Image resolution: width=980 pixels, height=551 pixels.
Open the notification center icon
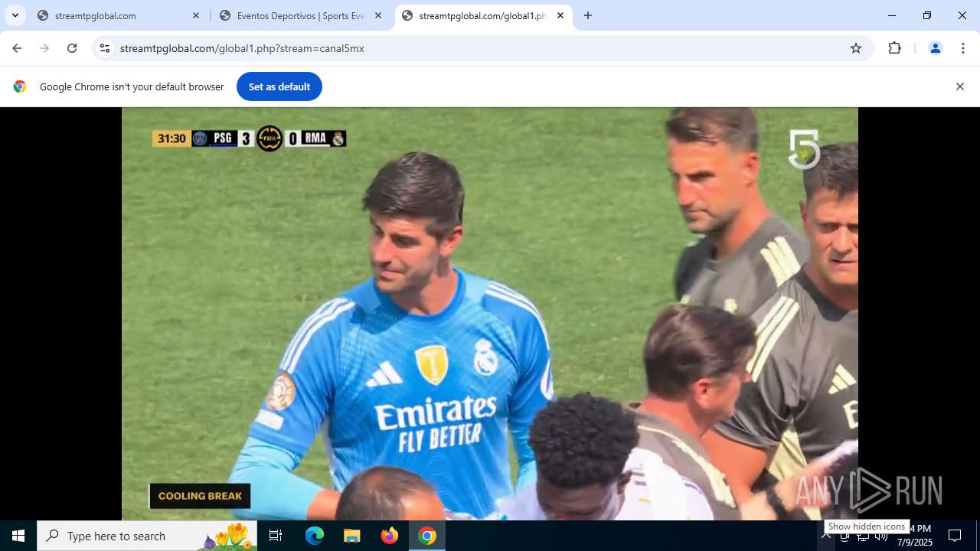point(955,536)
